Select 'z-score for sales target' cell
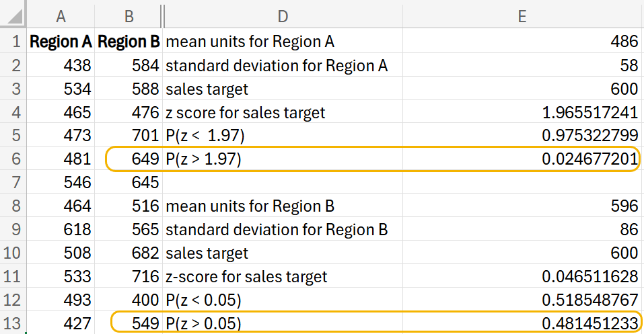644x334 pixels. coord(283,276)
